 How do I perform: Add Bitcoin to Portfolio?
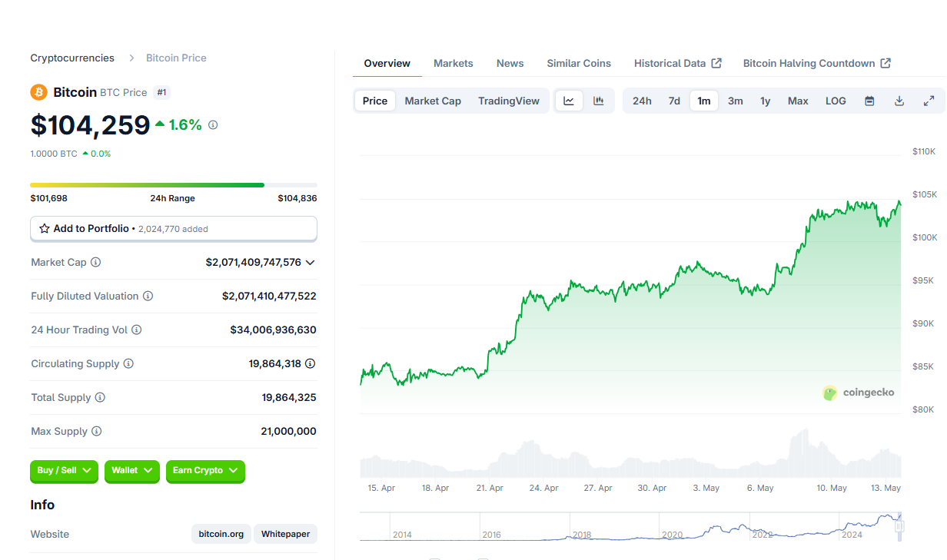174,229
